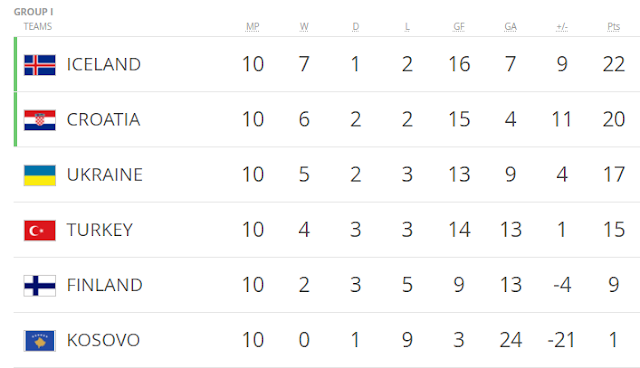The image size is (640, 368).
Task: Click the Ukraine flag icon
Action: pos(40,175)
